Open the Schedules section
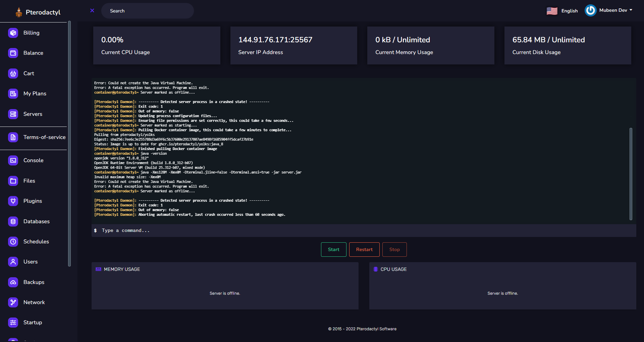644x342 pixels. click(x=36, y=242)
